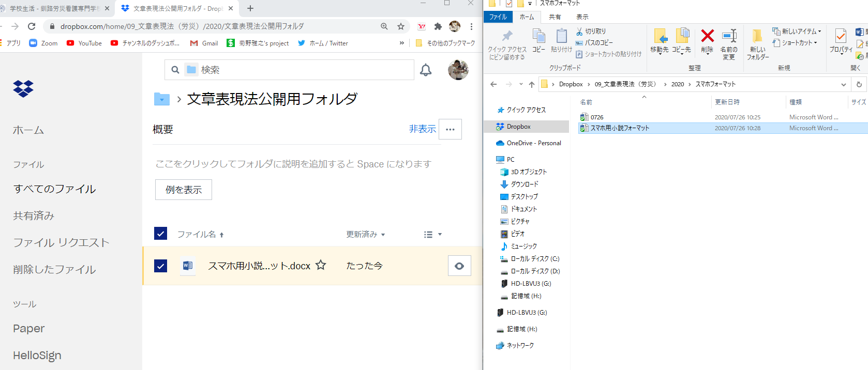This screenshot has height=370, width=868.
Task: Click the Word icon of the docx file
Action: [187, 266]
